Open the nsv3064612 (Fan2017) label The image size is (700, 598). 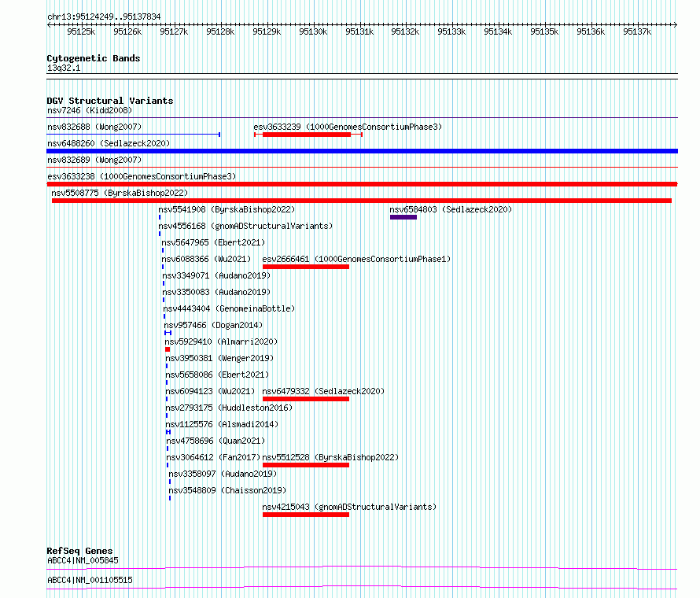pyautogui.click(x=213, y=457)
